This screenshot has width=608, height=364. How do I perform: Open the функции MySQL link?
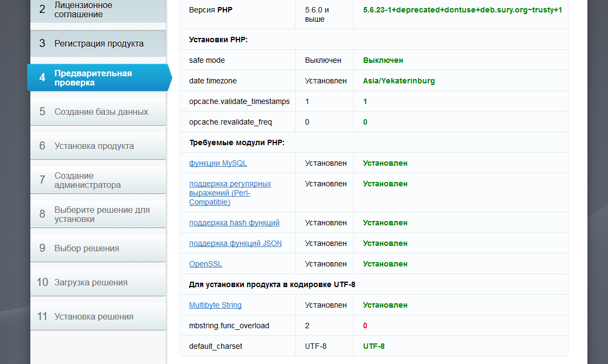218,163
